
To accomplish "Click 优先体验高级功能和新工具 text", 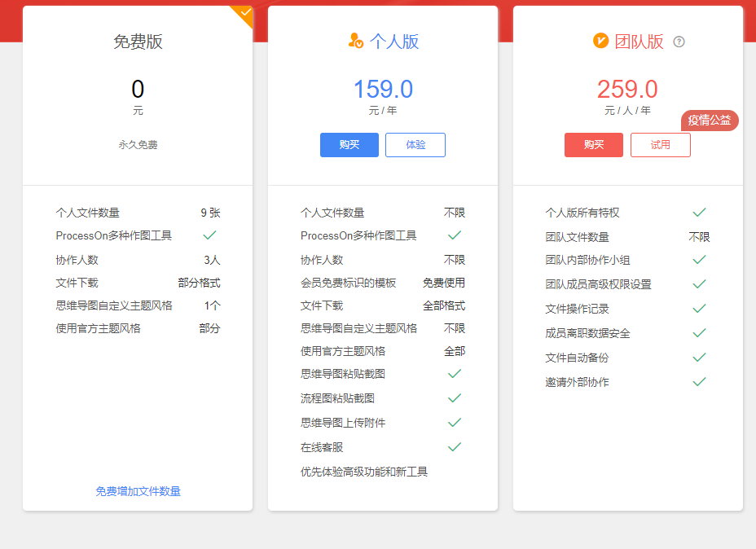I will [x=364, y=472].
